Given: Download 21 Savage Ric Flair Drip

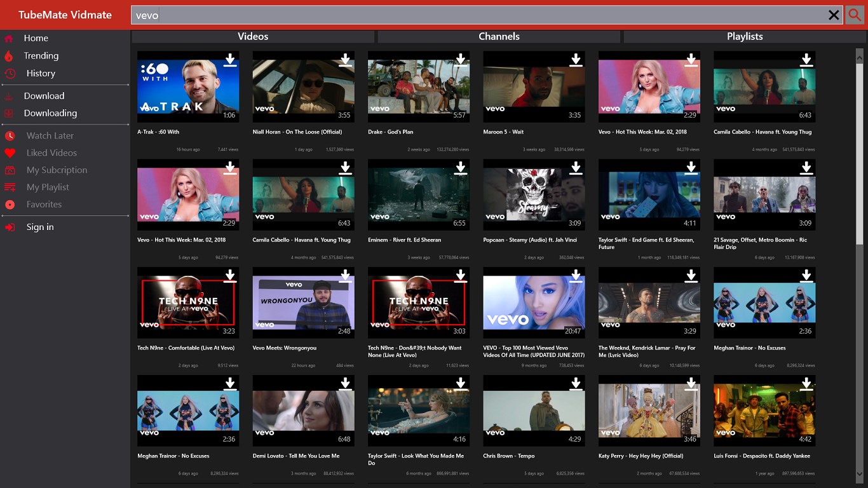Looking at the screenshot, I should click(806, 168).
